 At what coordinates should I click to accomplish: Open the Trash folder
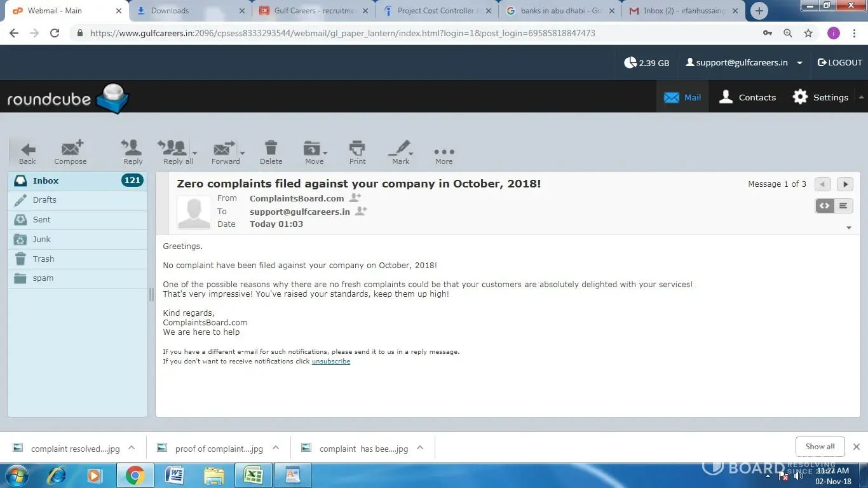click(78, 259)
